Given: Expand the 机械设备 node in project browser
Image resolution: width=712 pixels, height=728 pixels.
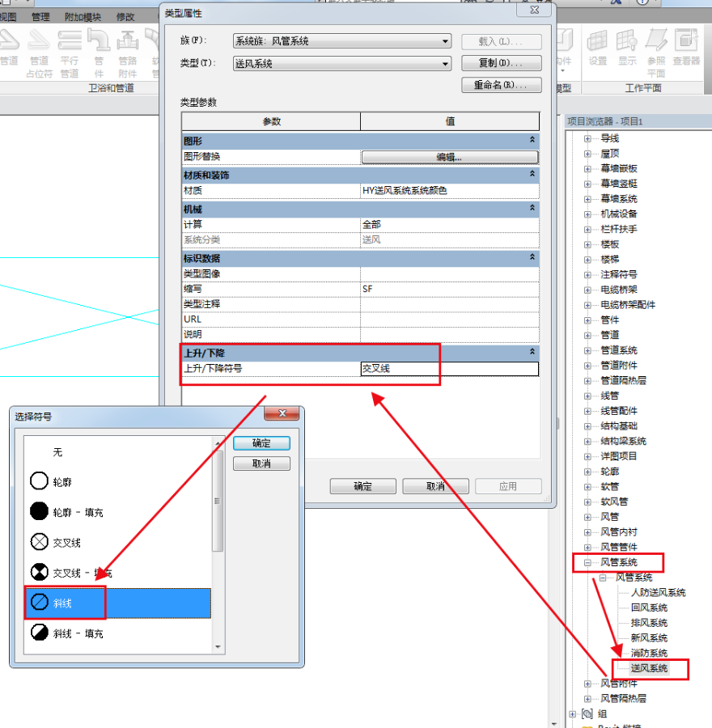Looking at the screenshot, I should [588, 214].
